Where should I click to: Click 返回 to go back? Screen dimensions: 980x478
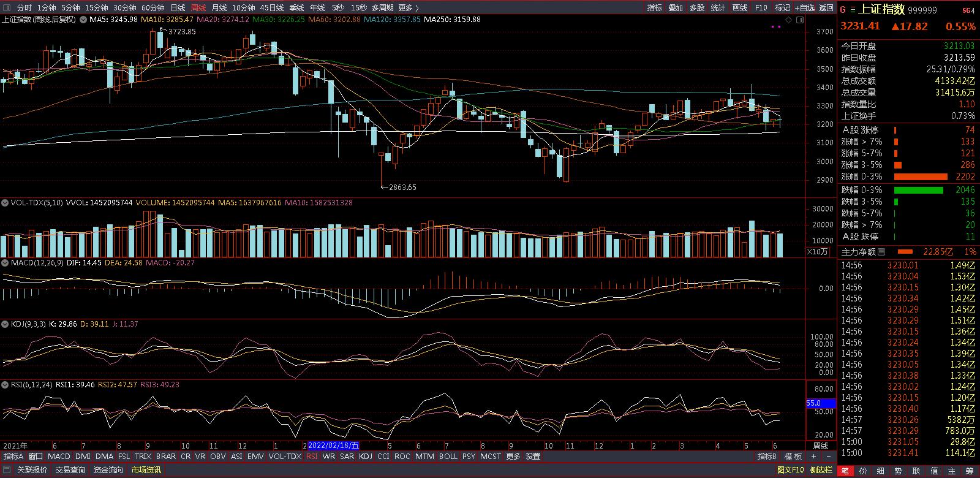coord(826,8)
